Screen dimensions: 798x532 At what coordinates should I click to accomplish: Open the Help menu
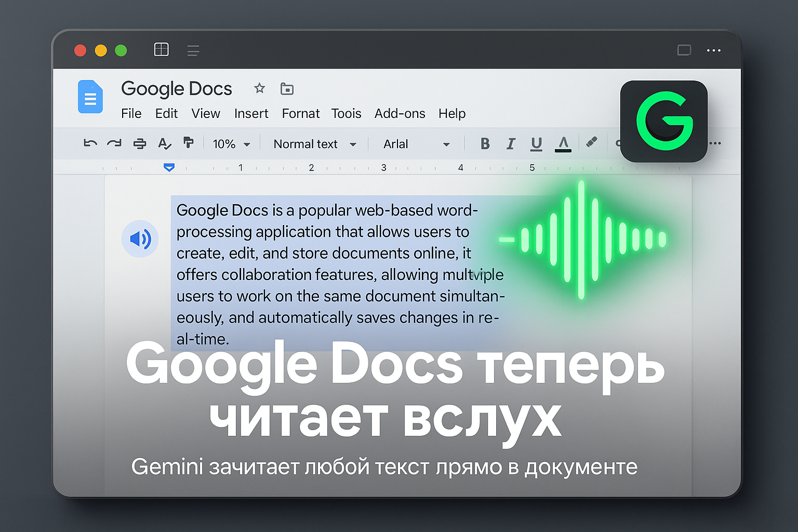[452, 113]
